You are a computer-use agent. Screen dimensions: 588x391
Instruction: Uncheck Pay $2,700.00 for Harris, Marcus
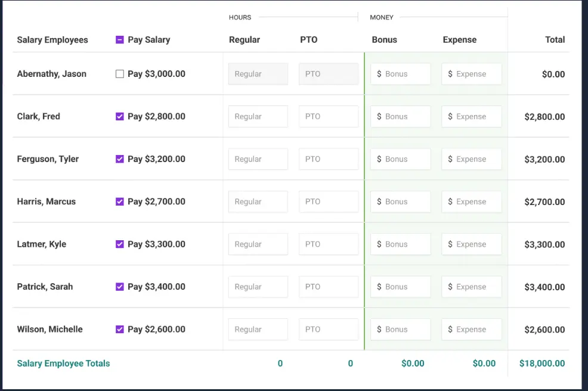click(120, 201)
